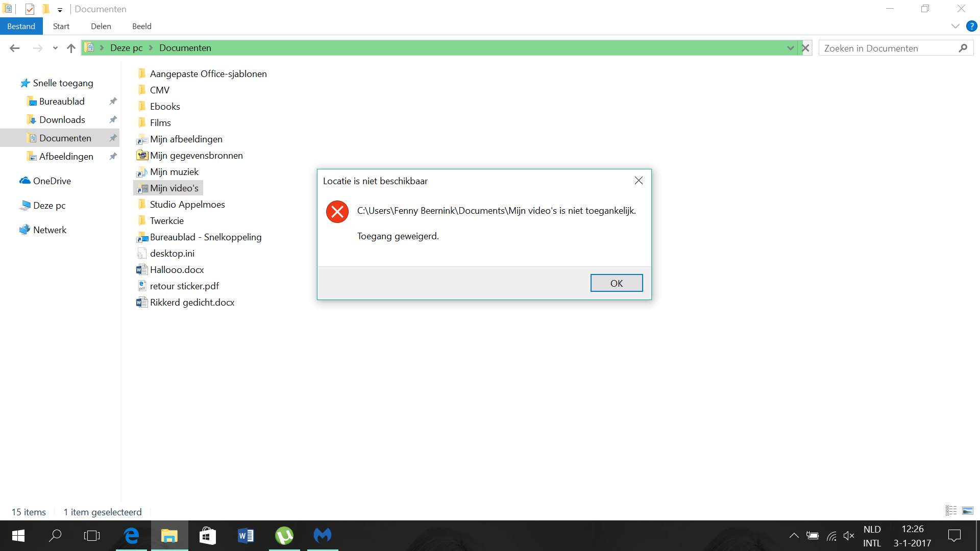
Task: Go forward with the forward arrow
Action: click(38, 48)
